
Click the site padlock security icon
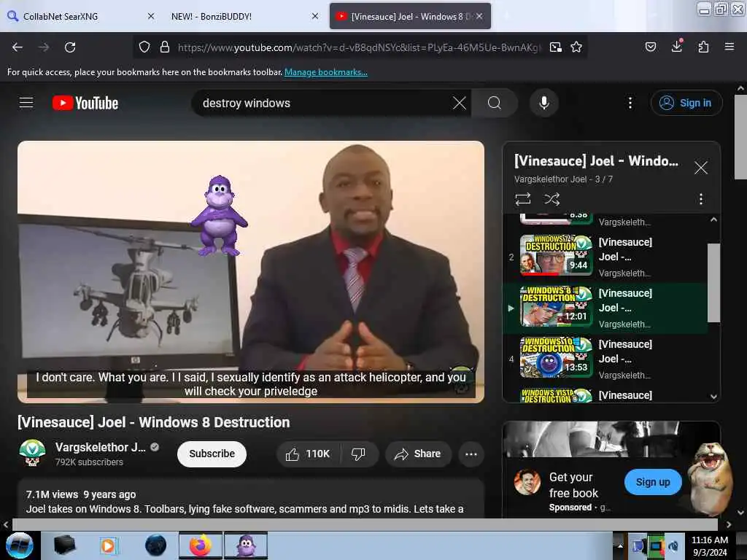click(165, 47)
